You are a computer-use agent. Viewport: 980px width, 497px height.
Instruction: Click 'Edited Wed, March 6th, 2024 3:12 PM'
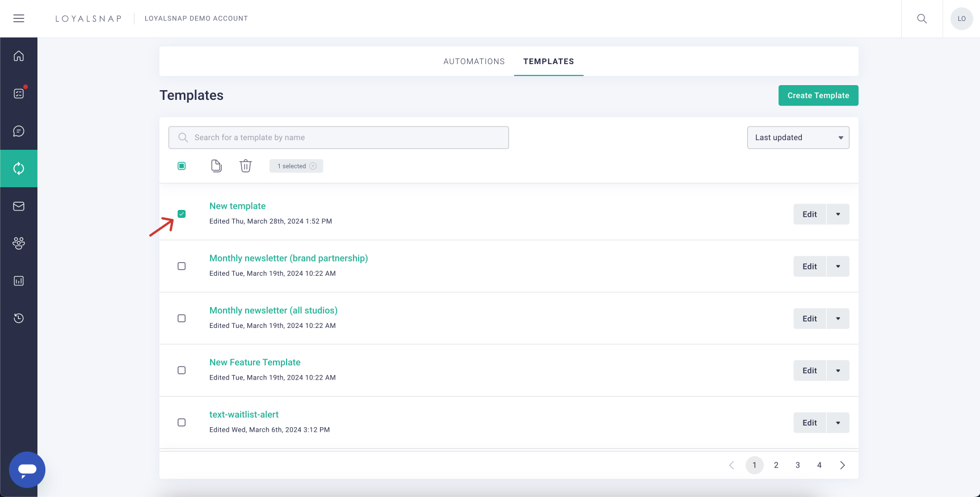pos(270,430)
